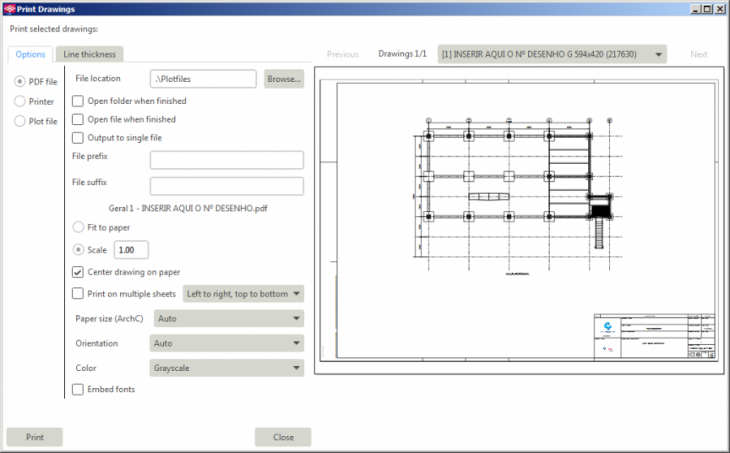Click the Drawings 1/1 counter text
Viewport: 730px width, 453px height.
402,54
